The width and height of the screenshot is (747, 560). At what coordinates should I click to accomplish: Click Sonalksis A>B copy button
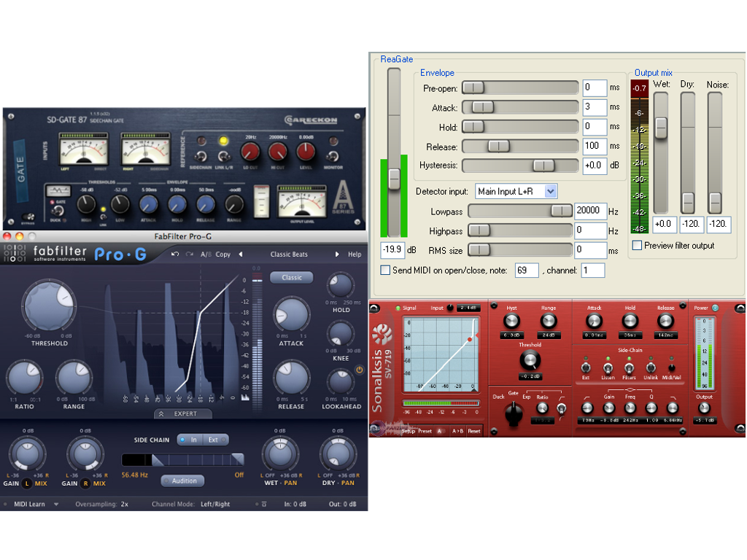(457, 431)
